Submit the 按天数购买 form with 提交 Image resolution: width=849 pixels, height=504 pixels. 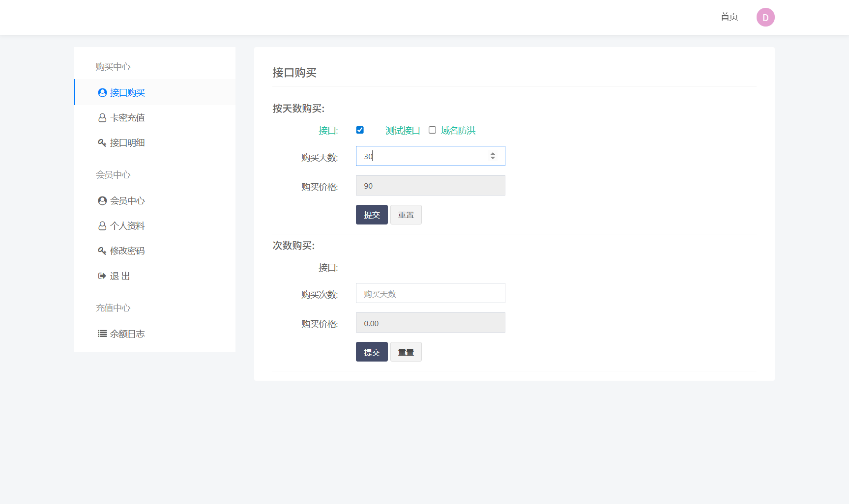(x=371, y=215)
